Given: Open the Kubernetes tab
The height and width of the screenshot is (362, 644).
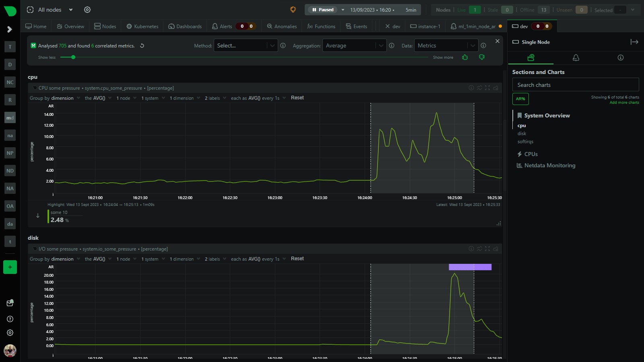Looking at the screenshot, I should (x=142, y=27).
